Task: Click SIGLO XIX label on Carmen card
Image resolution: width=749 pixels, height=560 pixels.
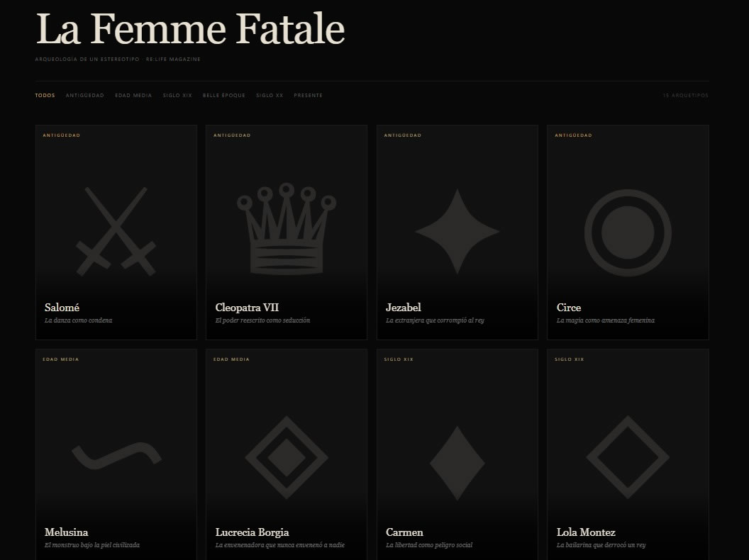Action: (x=399, y=359)
